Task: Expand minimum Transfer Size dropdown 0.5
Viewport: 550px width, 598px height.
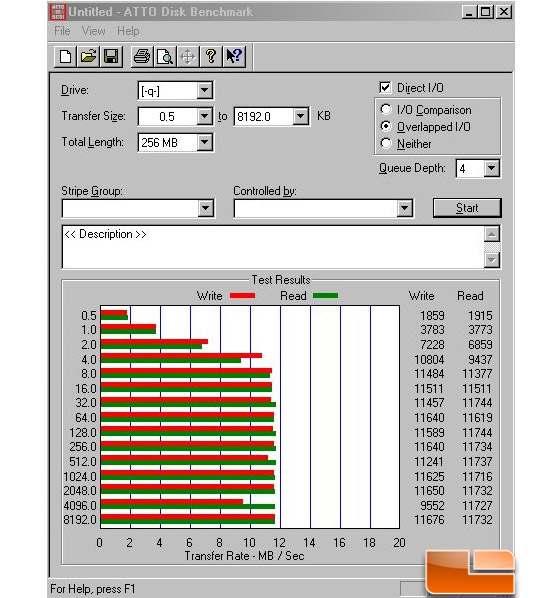Action: click(204, 116)
